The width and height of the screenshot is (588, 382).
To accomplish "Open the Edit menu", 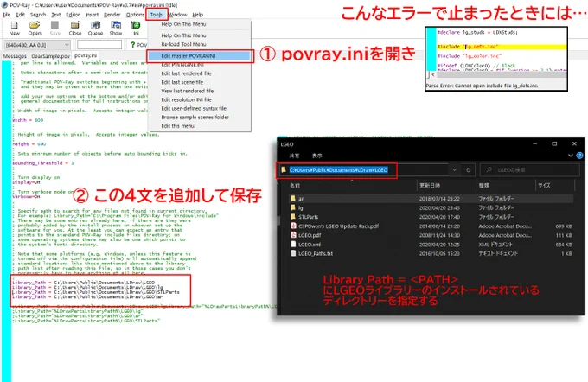I will 20,15.
